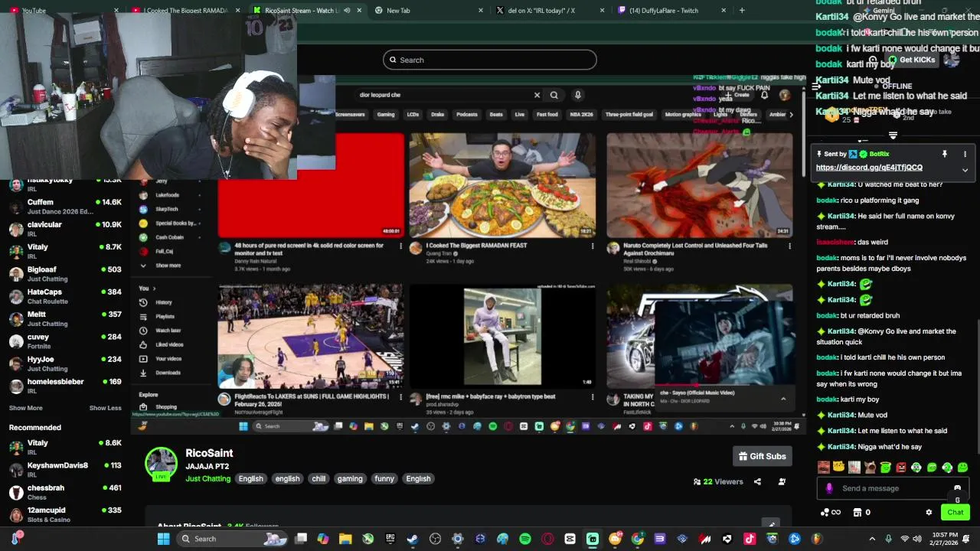Open FL Studio from the taskbar
This screenshot has width=980, height=551.
(817, 539)
